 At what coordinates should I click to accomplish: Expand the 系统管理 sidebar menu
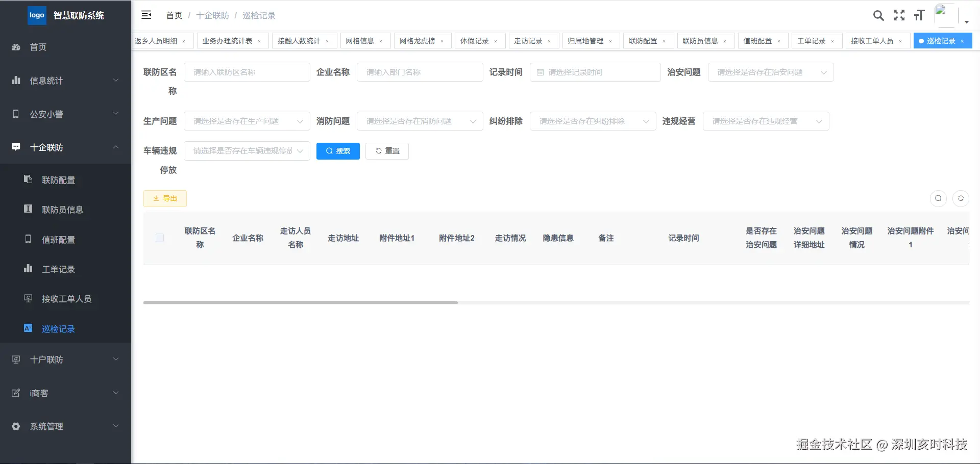116,426
